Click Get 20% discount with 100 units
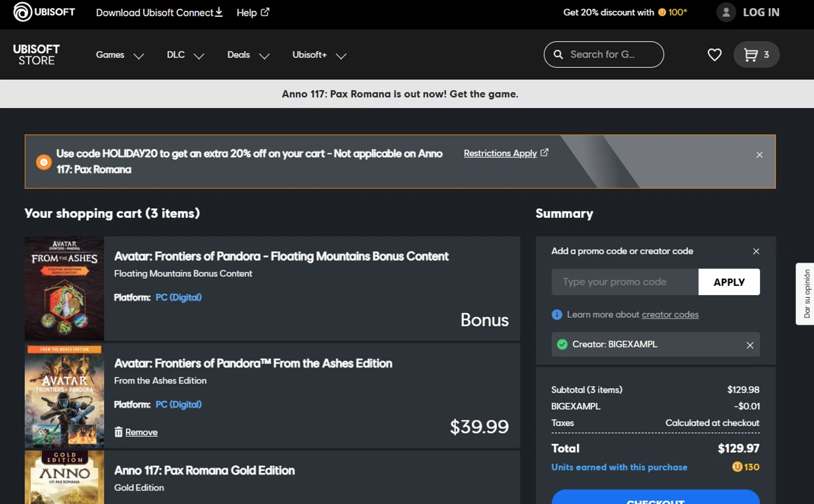 [625, 12]
